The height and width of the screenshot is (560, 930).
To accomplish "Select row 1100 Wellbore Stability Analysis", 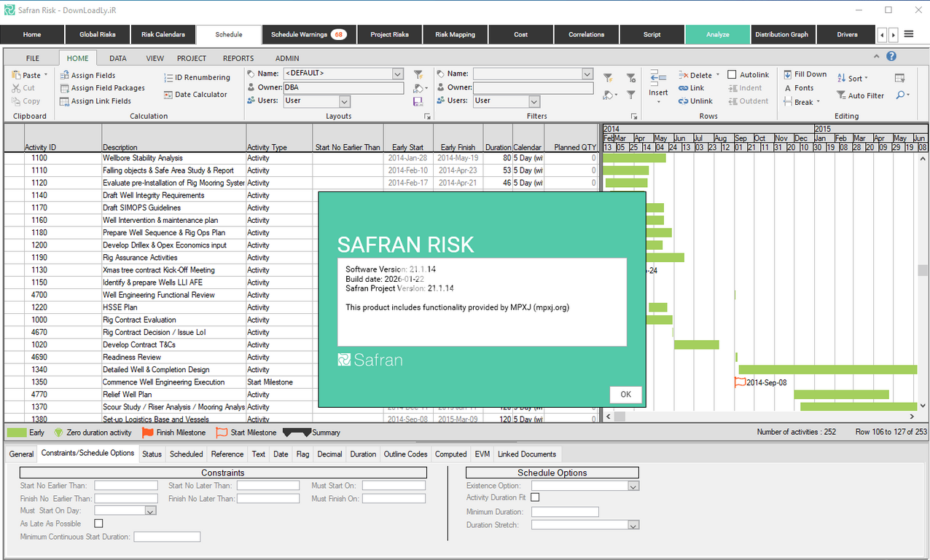I will (301, 158).
